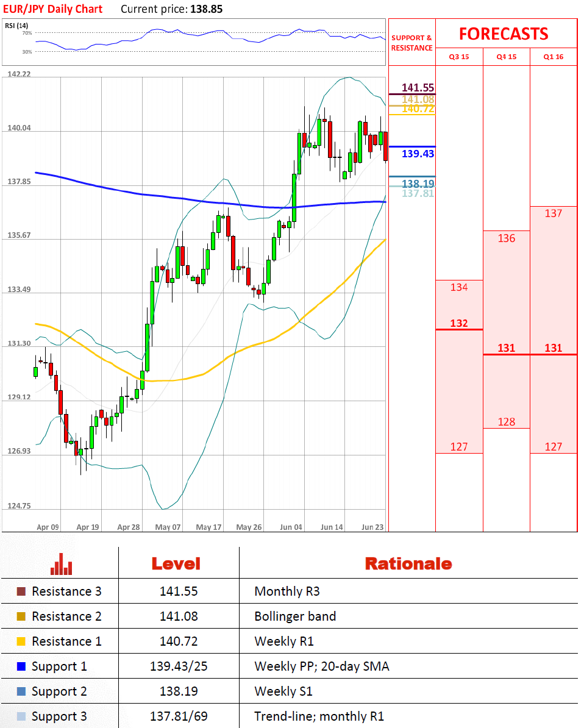Click the Support 1 blue color swatch

21,666
